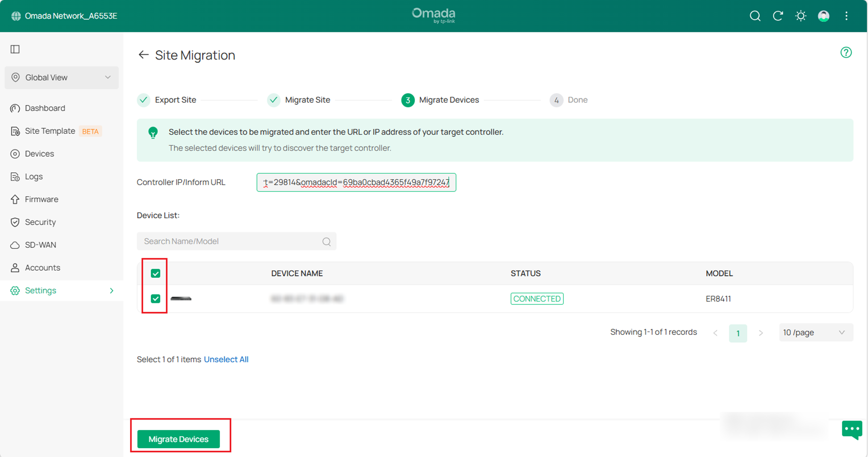868x457 pixels.
Task: Click the Controller IP/Inform URL input field
Action: point(356,182)
